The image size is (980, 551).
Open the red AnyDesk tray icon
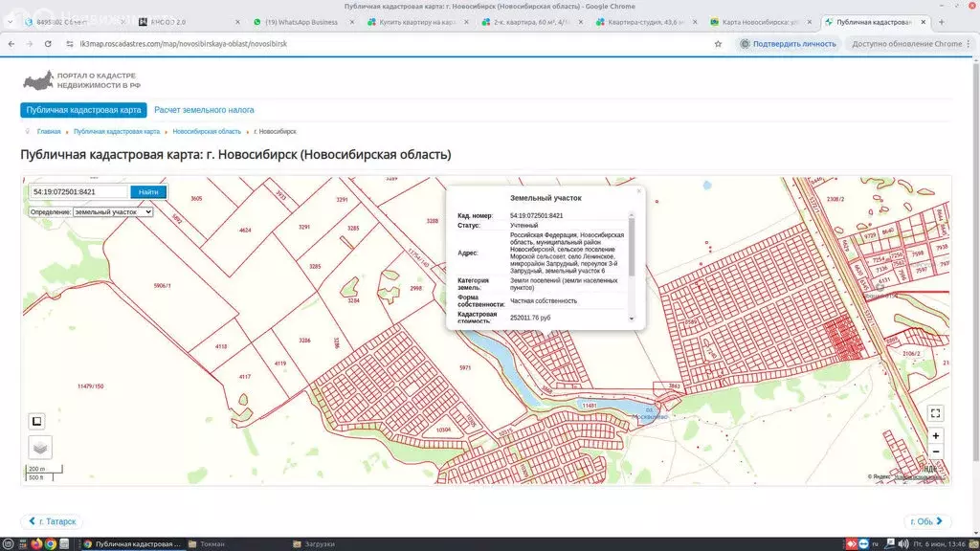[x=851, y=544]
